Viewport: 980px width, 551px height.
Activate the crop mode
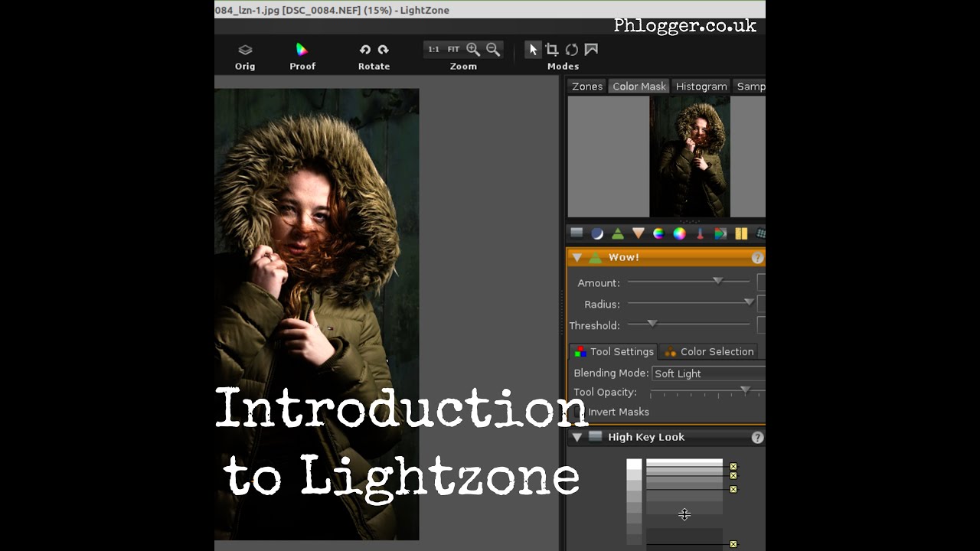552,50
